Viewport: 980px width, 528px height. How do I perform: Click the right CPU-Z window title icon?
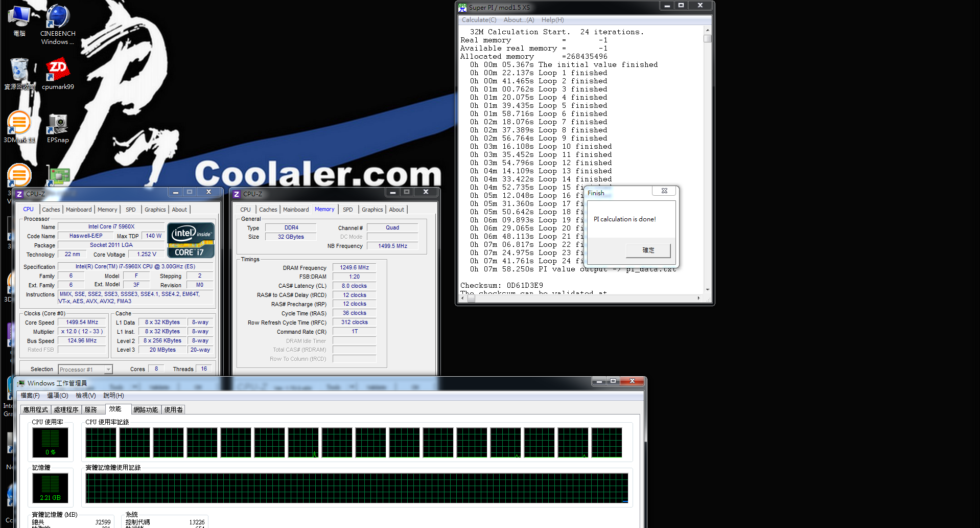coord(237,194)
